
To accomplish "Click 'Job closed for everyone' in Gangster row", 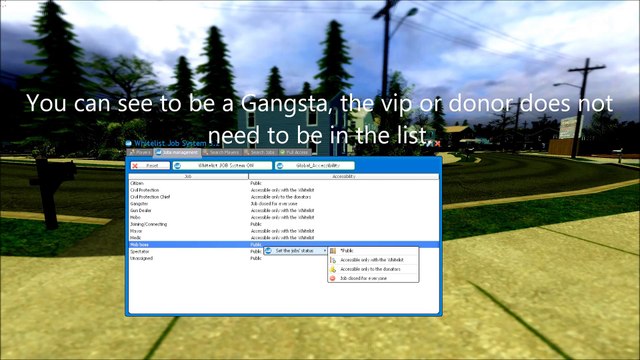I will click(274, 204).
